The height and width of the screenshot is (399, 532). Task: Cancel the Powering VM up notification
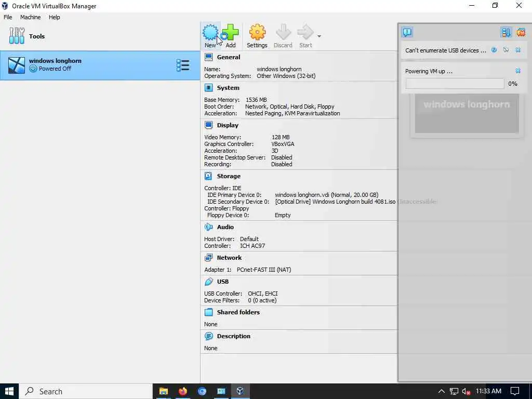518,71
